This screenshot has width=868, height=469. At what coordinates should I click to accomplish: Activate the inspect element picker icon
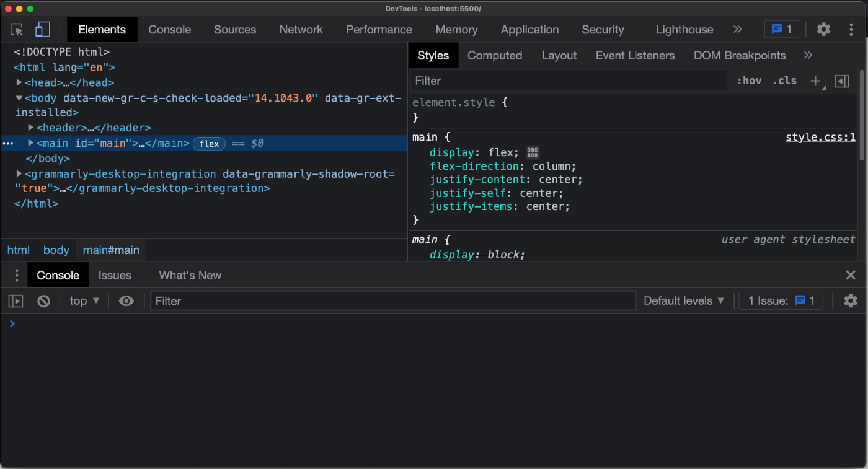coord(17,30)
